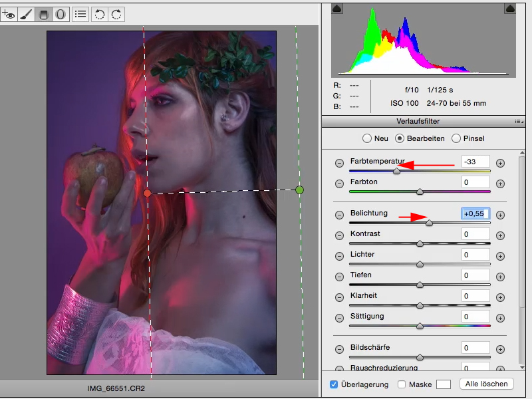This screenshot has height=399, width=532.
Task: Toggle shadow clipping warning in histogram
Action: click(336, 9)
